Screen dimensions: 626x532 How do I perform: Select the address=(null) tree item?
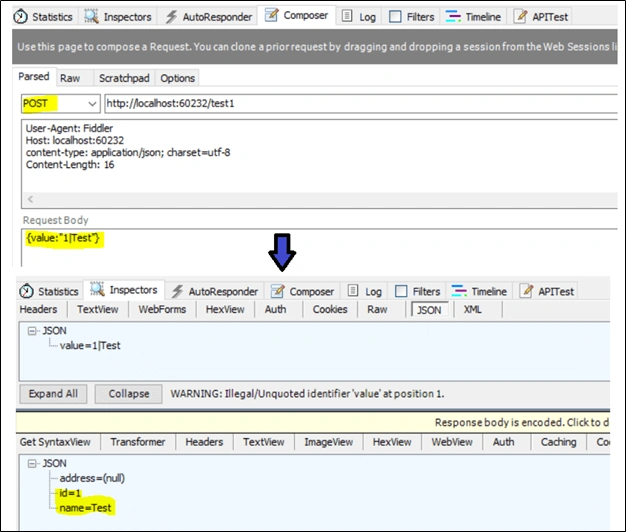92,478
